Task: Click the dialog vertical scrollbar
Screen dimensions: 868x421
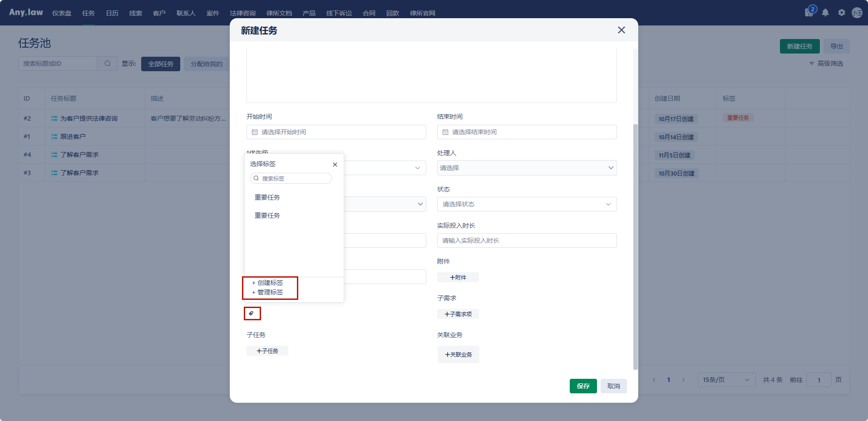Action: (636, 247)
